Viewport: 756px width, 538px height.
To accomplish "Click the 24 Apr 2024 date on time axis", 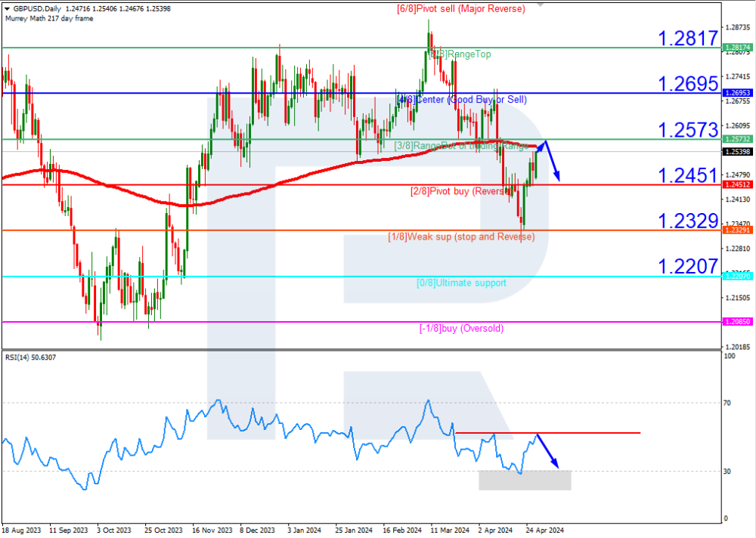I will point(542,530).
